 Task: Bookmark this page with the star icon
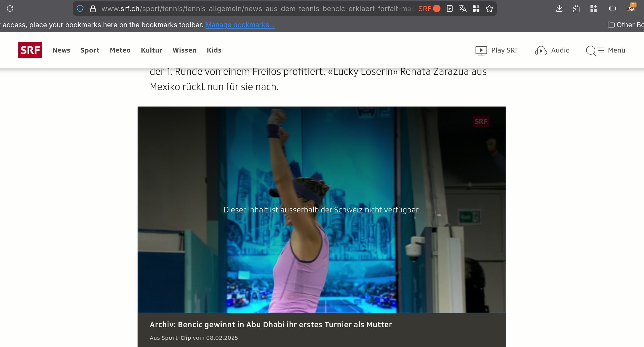489,8
